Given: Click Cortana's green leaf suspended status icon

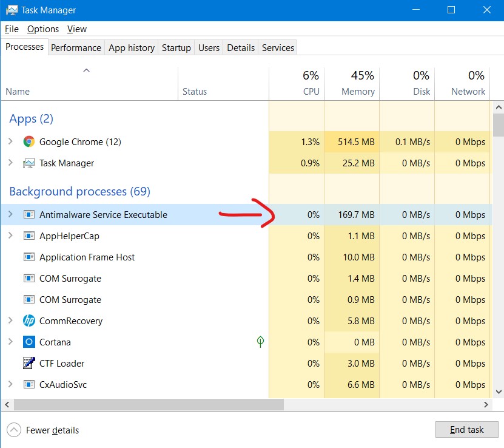Looking at the screenshot, I should point(260,342).
